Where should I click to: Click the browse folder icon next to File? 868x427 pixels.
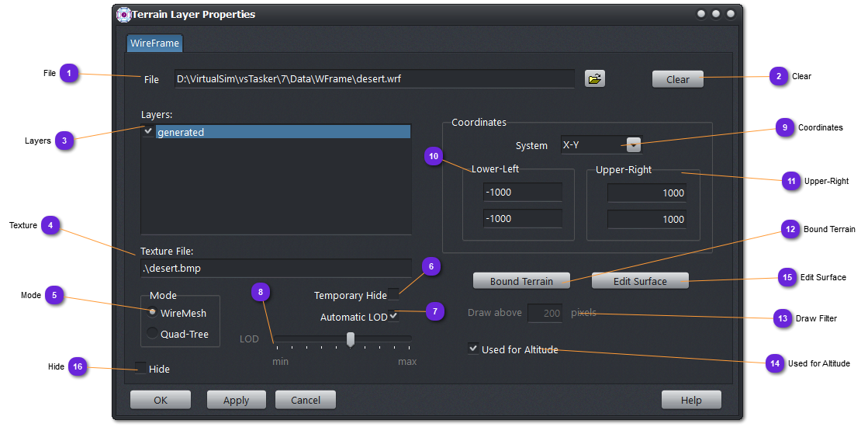tap(594, 78)
